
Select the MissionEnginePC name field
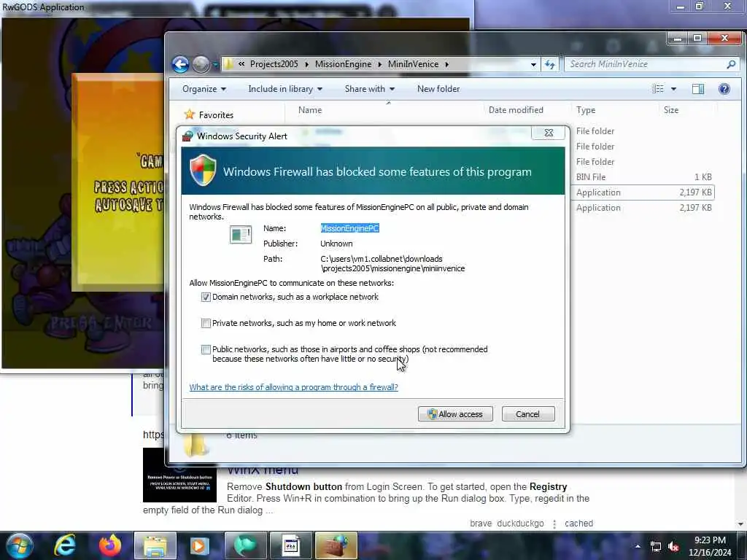pyautogui.click(x=349, y=228)
